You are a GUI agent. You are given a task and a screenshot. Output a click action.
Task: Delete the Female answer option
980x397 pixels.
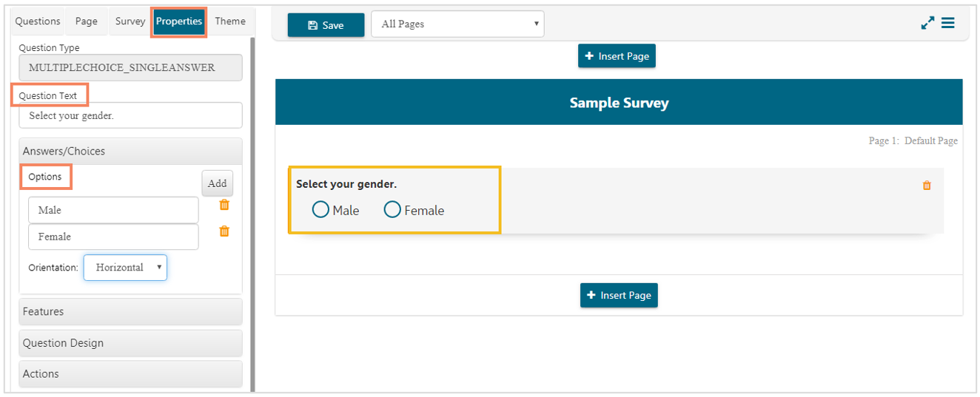[x=224, y=231]
